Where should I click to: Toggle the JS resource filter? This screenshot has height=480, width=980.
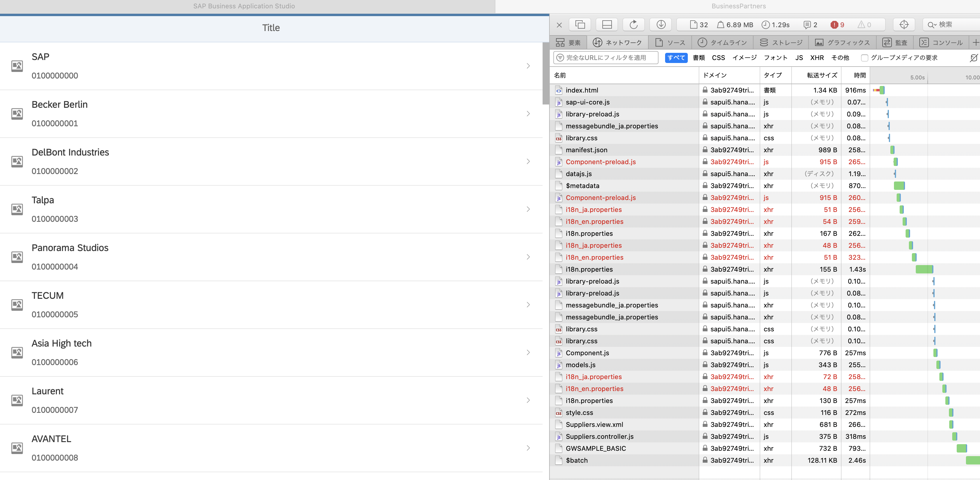coord(799,58)
